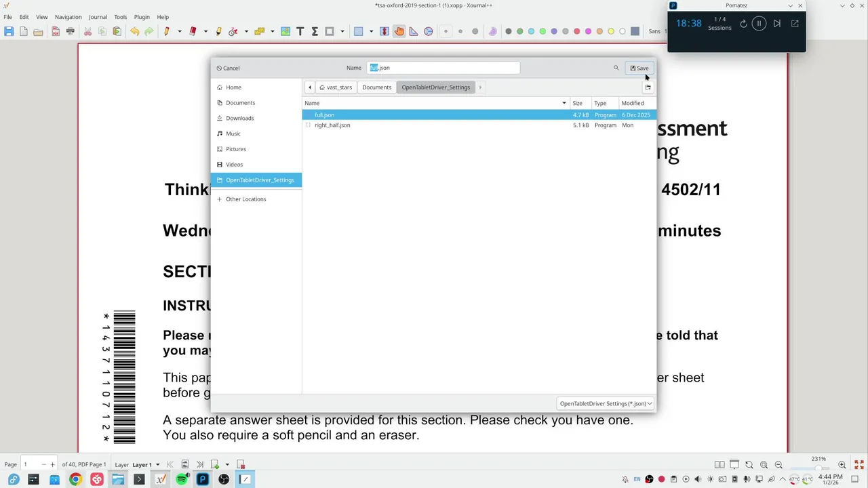
Task: Open the Plugin menu
Action: pos(142,17)
